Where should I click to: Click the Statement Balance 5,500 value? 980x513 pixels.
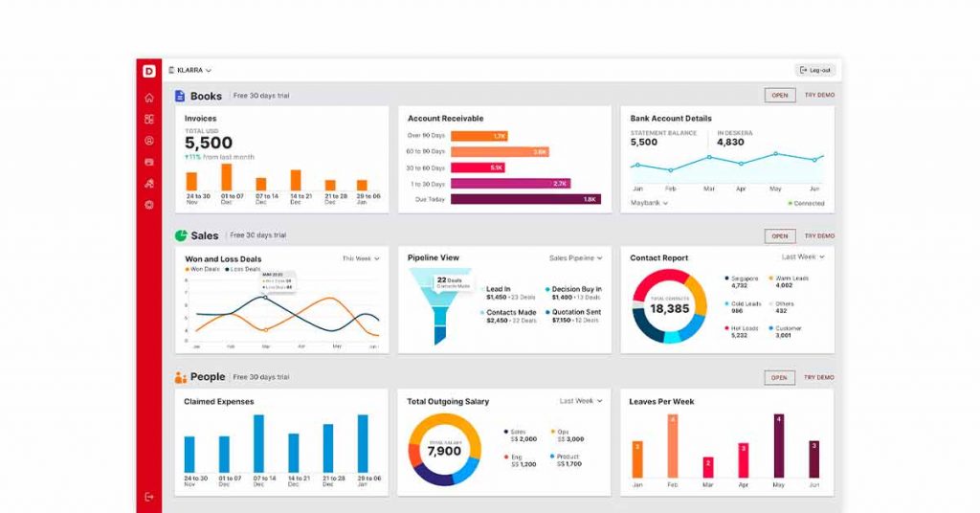[x=644, y=142]
